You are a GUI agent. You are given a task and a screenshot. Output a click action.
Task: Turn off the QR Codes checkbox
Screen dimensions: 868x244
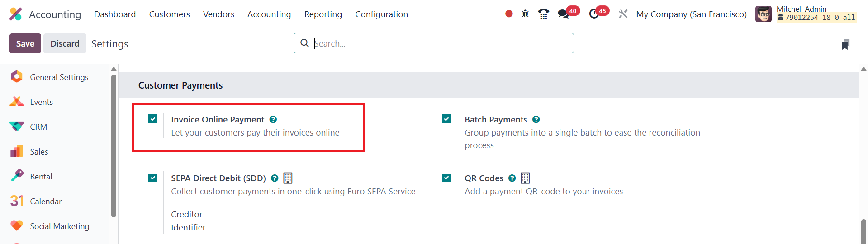(x=446, y=178)
